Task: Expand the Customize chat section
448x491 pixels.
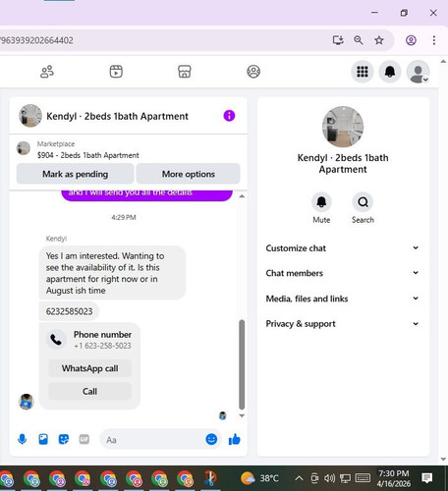Action: click(342, 248)
